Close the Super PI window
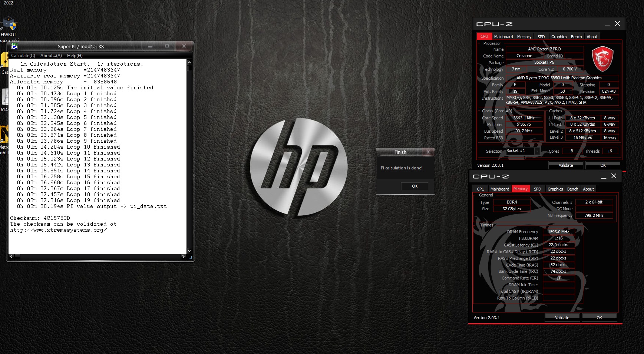This screenshot has width=644, height=354. coord(184,46)
